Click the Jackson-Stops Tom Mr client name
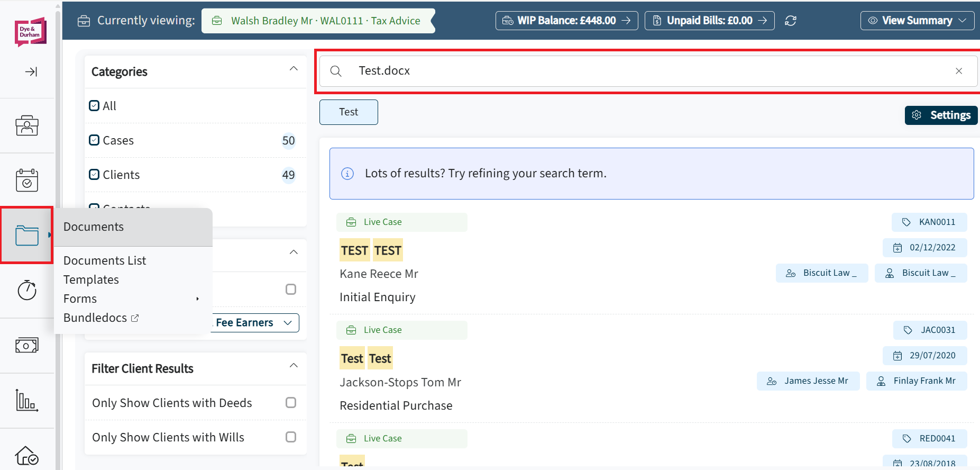Image resolution: width=980 pixels, height=470 pixels. (400, 382)
